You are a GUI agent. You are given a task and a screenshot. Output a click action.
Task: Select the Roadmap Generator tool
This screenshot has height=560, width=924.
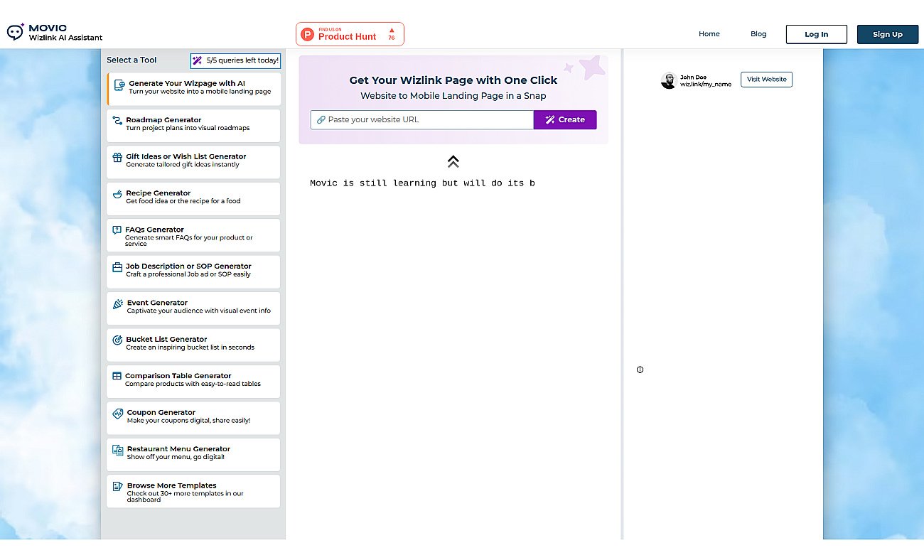[x=193, y=126]
